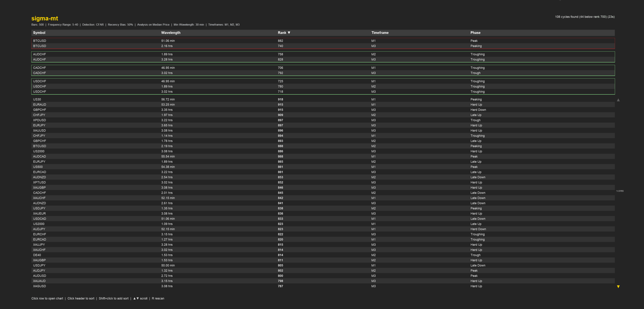Open the GBPCHF 3.35 hrs Hard Down row
This screenshot has width=644, height=309.
click(x=167, y=110)
